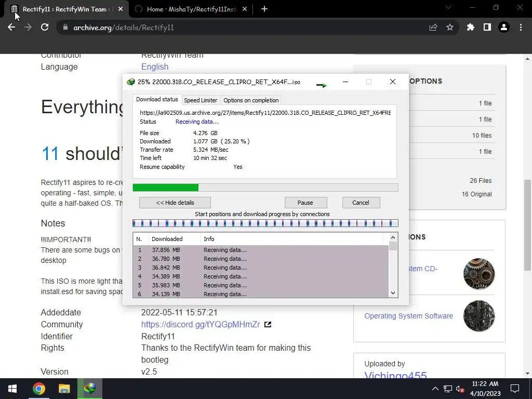Click the Hide details button
Viewport: 532px width, 399px height.
point(175,203)
